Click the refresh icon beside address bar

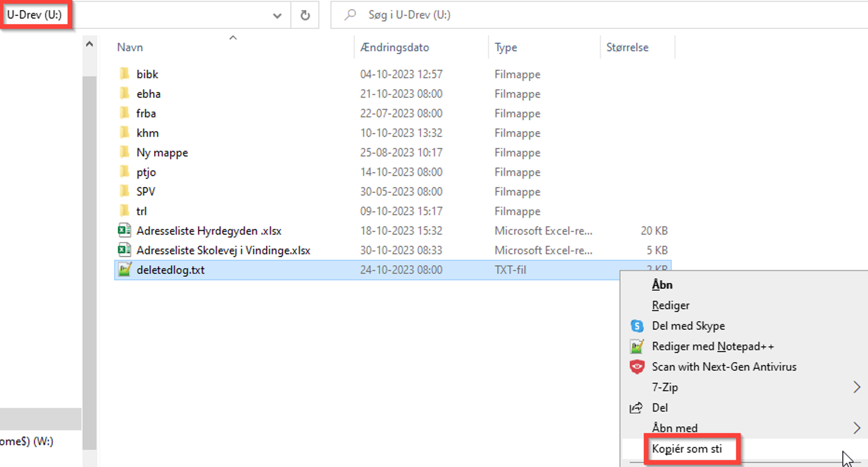tap(305, 15)
